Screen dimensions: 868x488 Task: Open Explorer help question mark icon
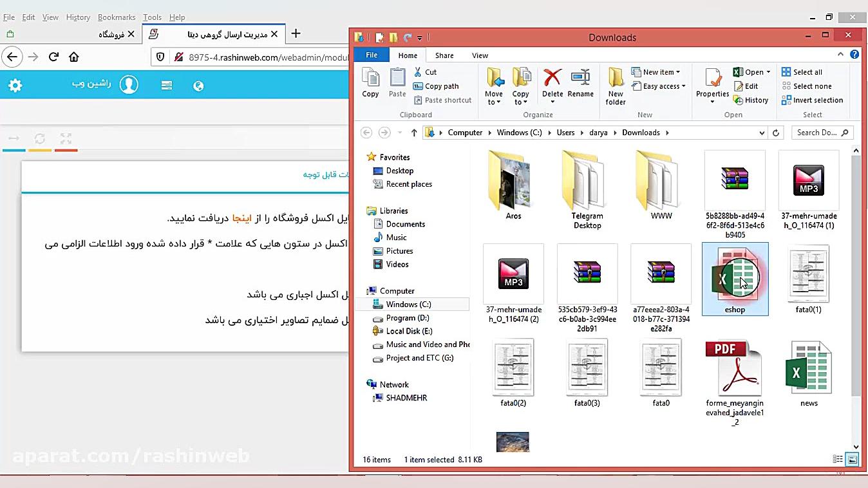854,55
